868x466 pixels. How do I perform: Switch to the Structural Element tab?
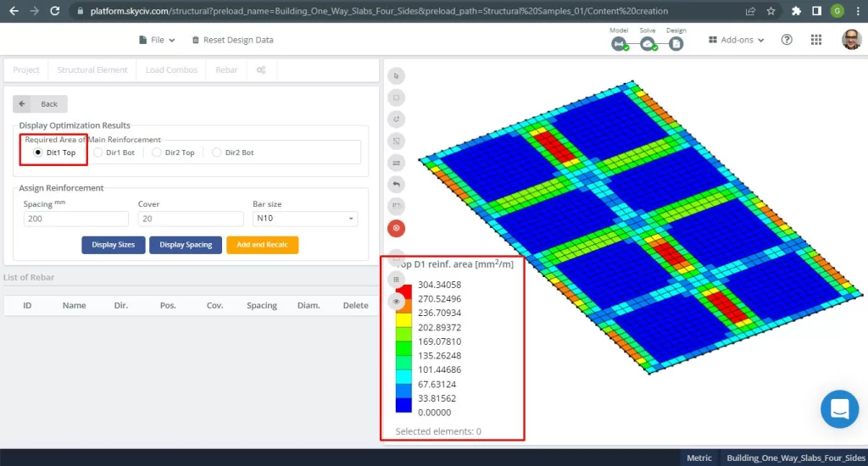click(x=92, y=69)
